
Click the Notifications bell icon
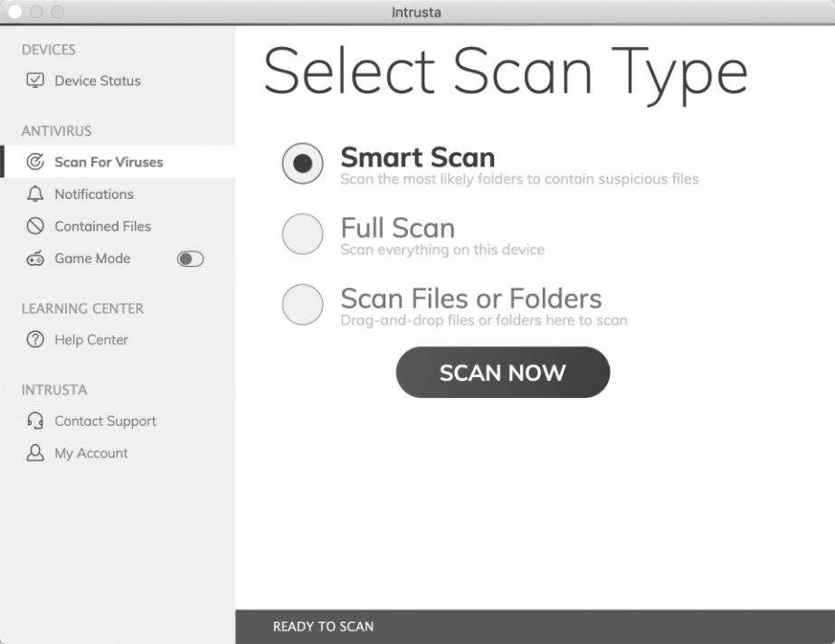click(34, 194)
